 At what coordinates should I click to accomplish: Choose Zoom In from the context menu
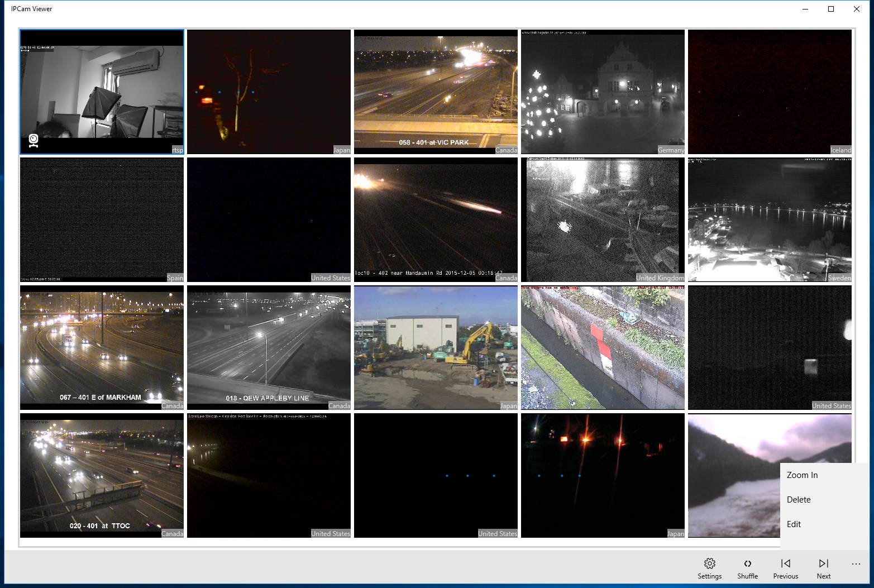coord(802,475)
